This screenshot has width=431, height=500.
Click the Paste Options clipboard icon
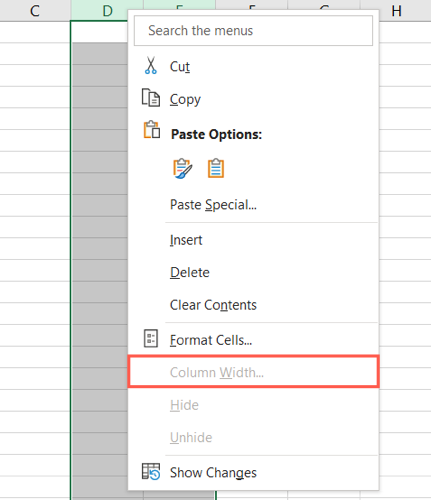[151, 130]
